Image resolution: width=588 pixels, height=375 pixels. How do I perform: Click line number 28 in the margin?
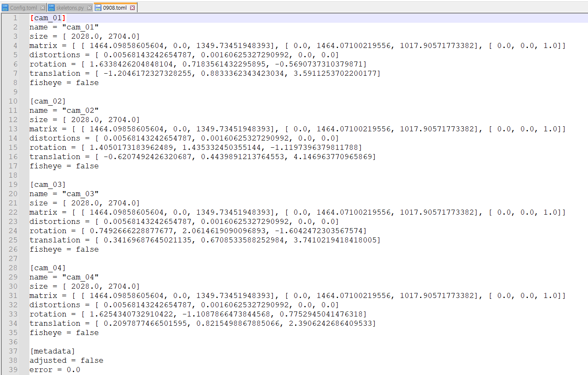[13, 268]
